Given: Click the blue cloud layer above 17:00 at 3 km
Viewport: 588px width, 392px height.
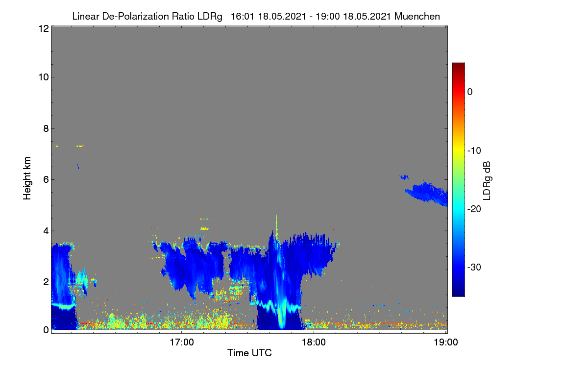Looking at the screenshot, I should coord(194,267).
